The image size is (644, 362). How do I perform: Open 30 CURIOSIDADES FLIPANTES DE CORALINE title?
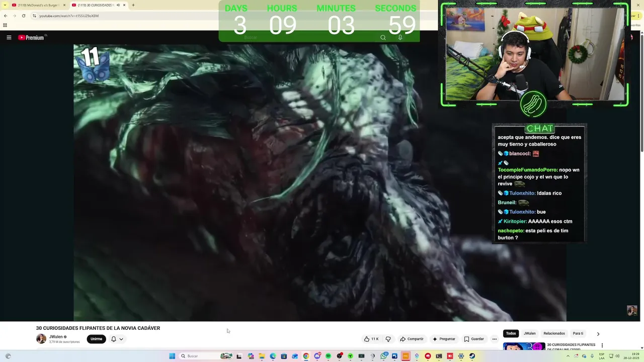572,347
